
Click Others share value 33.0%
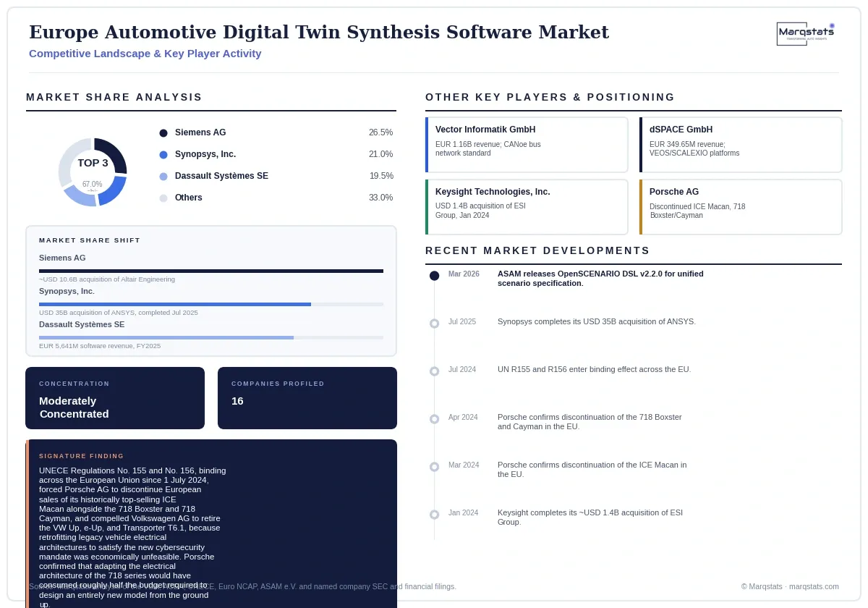[x=380, y=198]
